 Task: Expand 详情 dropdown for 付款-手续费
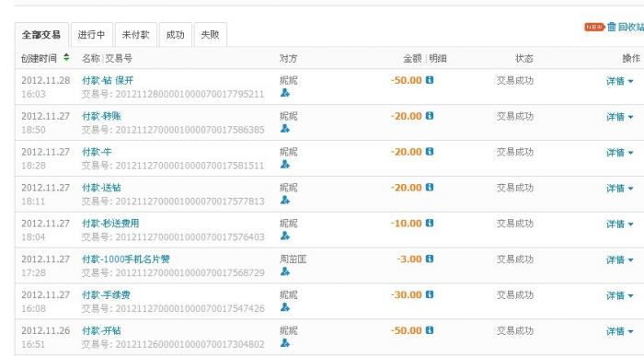pos(620,295)
